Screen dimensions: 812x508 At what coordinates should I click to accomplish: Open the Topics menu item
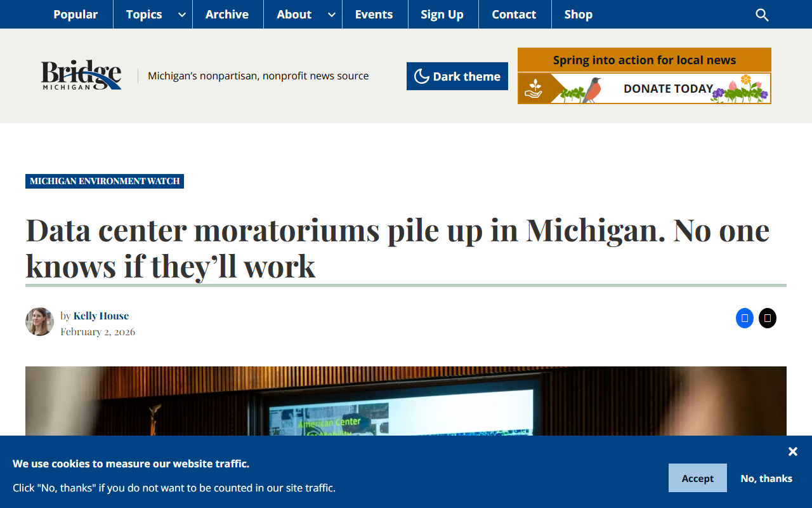[x=144, y=14]
